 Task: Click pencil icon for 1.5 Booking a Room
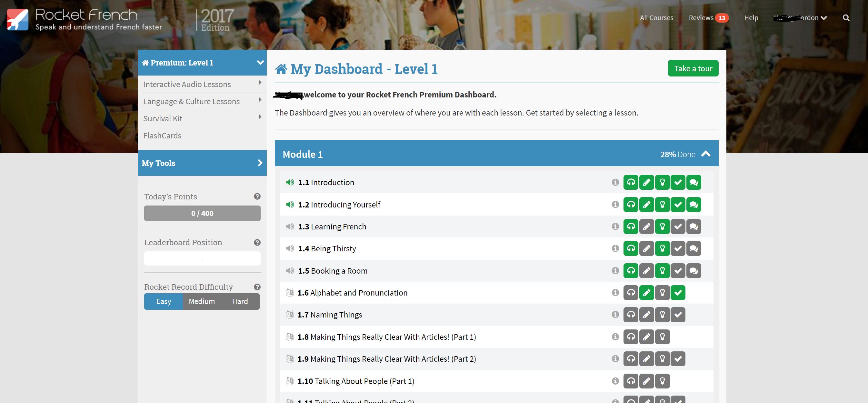pyautogui.click(x=647, y=271)
